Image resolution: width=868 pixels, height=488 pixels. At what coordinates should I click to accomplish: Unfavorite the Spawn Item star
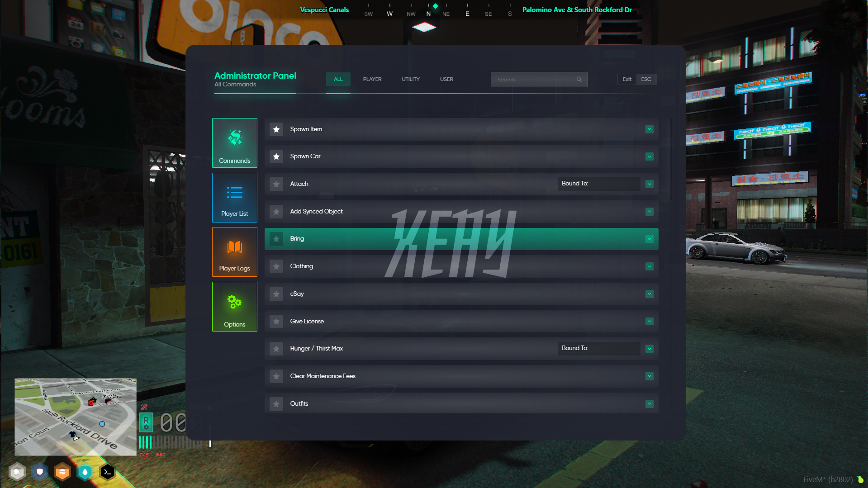(276, 129)
